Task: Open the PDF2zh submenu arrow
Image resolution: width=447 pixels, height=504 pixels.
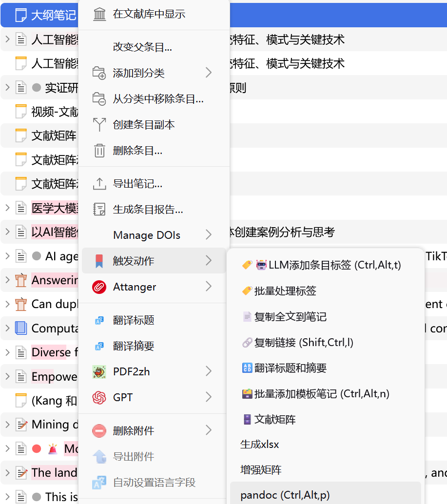Action: [x=209, y=371]
